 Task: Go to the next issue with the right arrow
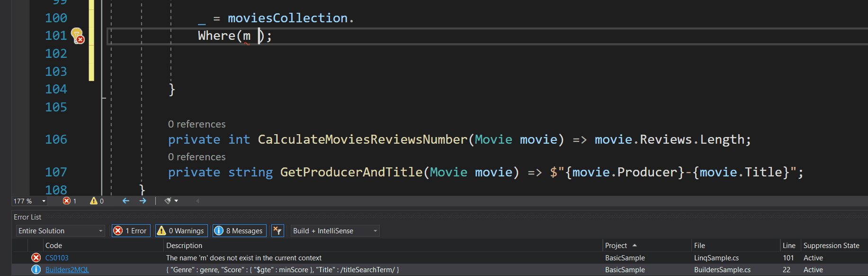click(x=143, y=201)
